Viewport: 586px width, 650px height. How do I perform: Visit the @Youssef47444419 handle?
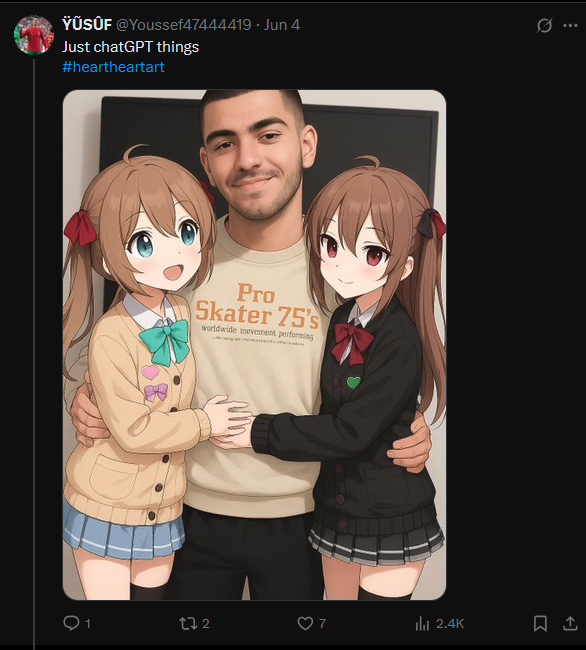[x=184, y=25]
